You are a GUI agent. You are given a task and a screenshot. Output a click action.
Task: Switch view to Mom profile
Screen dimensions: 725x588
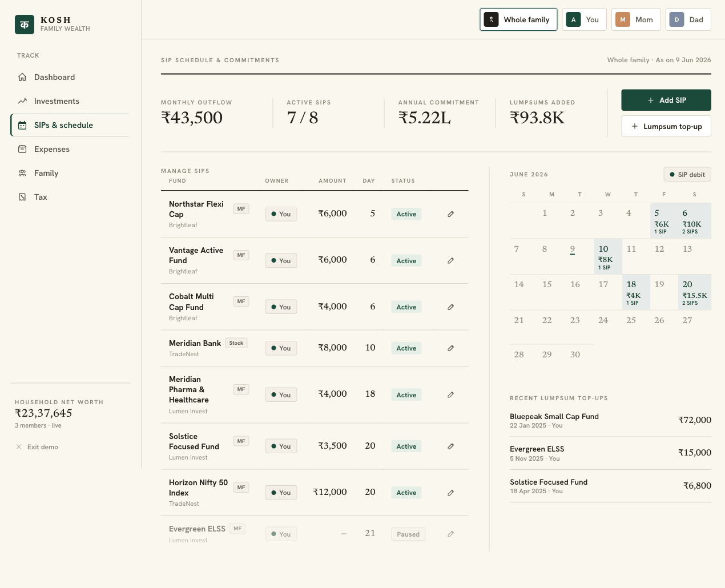(636, 19)
